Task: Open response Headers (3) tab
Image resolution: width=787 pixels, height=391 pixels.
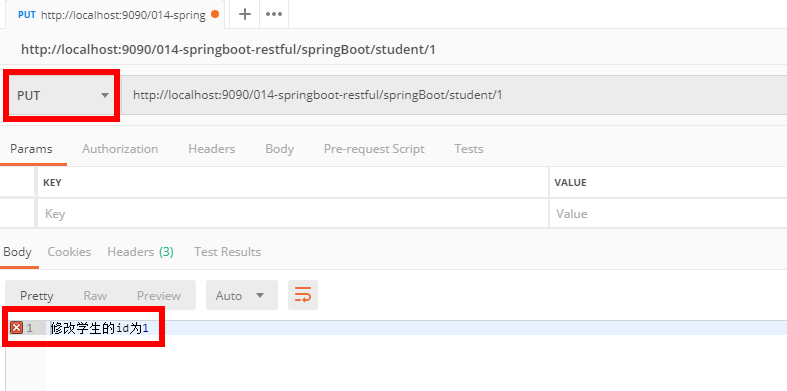Action: tap(141, 251)
